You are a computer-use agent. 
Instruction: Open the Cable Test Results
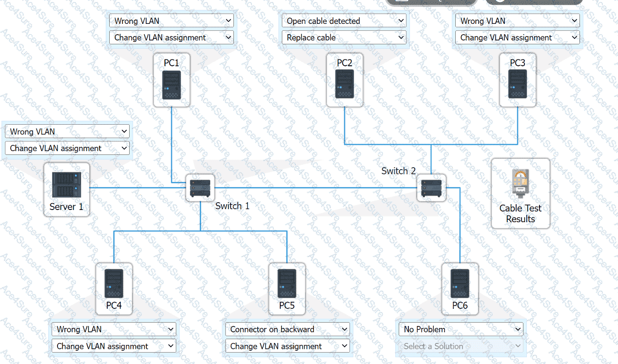[521, 193]
